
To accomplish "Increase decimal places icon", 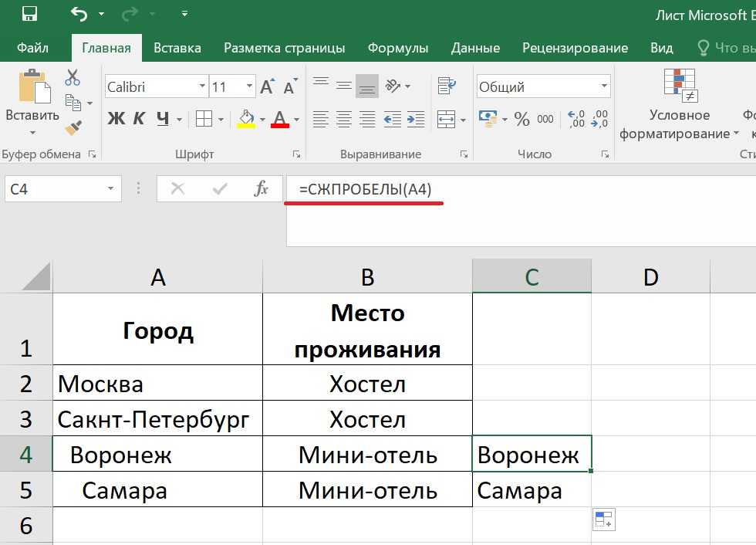I will pos(576,119).
